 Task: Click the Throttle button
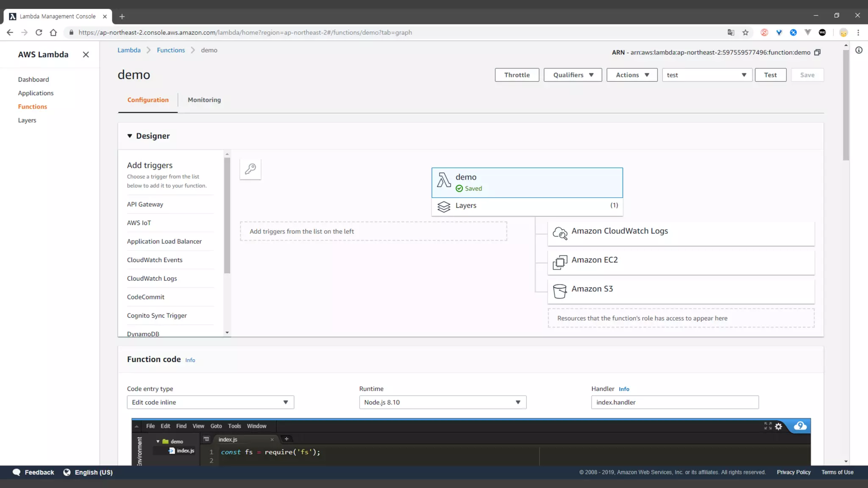coord(517,75)
